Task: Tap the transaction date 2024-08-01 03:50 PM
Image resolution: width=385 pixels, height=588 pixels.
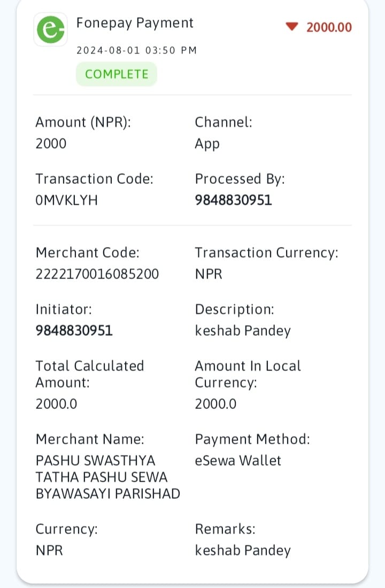Action: 136,50
